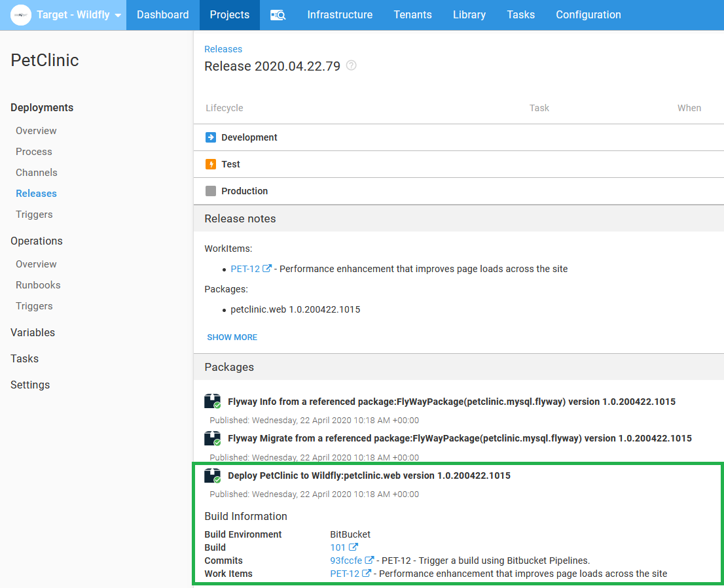The image size is (724, 588).
Task: Select Runbooks under Operations in the sidebar
Action: pos(37,285)
